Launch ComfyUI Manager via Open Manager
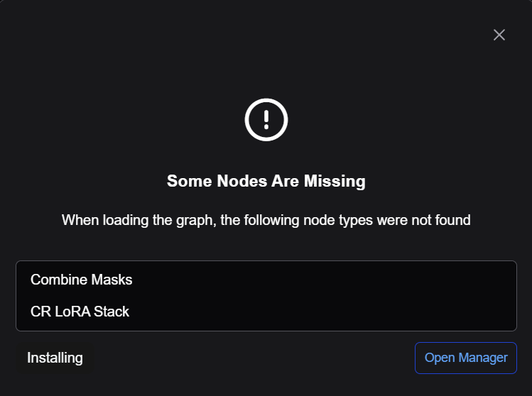 coord(466,358)
